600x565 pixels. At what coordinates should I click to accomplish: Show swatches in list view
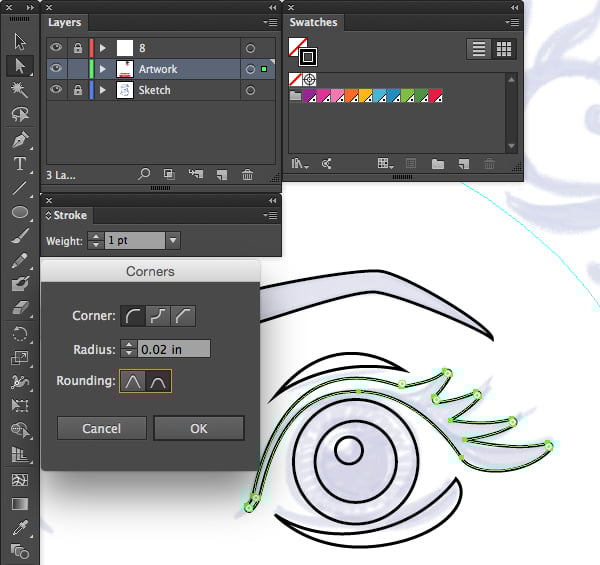pos(479,49)
